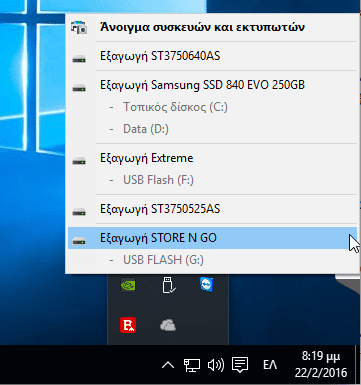Click Safely Remove Hardware USB tray icon

click(168, 285)
